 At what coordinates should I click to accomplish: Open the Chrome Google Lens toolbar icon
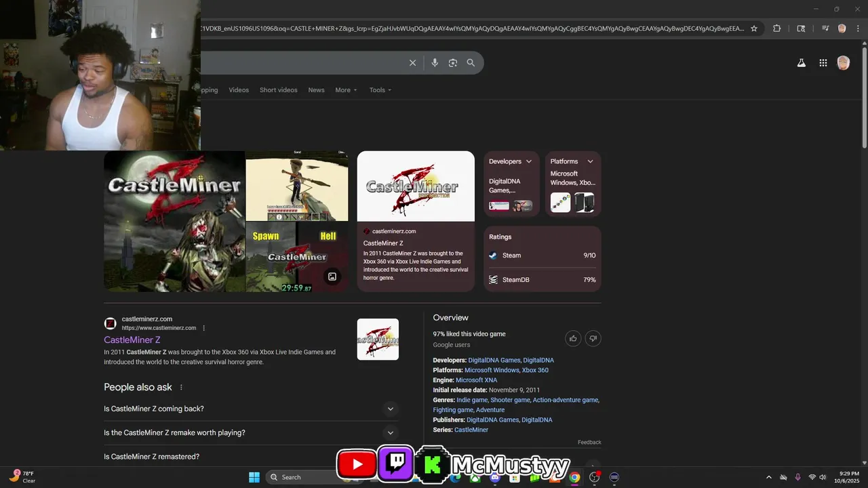(x=801, y=28)
